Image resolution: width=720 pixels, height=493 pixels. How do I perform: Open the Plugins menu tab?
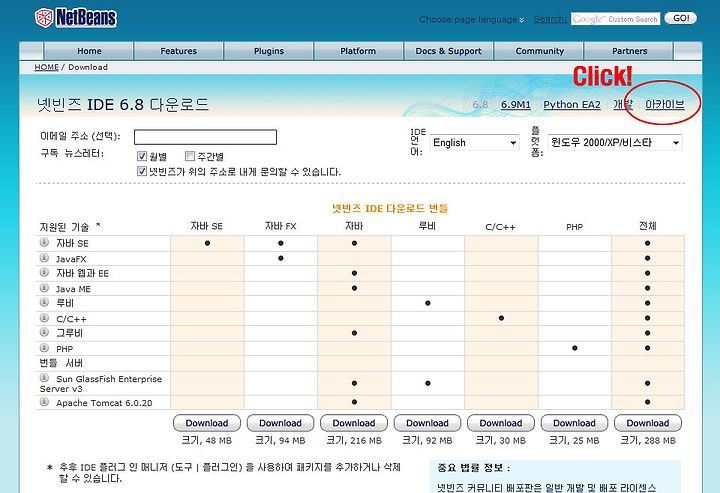tap(269, 51)
